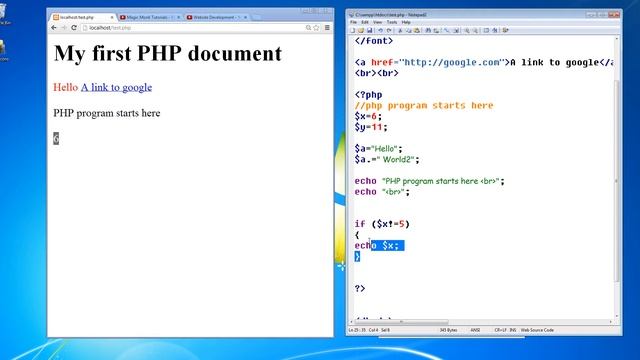Click the Undo arrow icon in Notepad2 toolbar
Screen dimensions: 640x360
click(x=380, y=30)
